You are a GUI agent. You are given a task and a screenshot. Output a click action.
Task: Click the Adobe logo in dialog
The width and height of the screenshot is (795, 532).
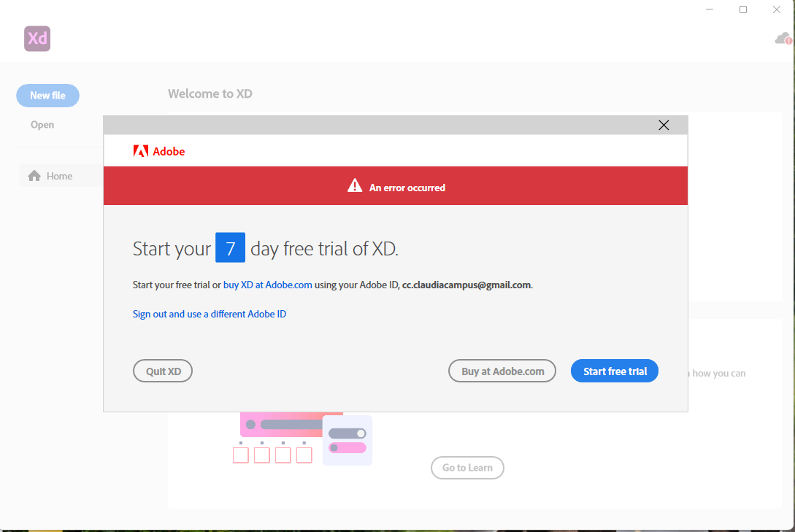158,151
